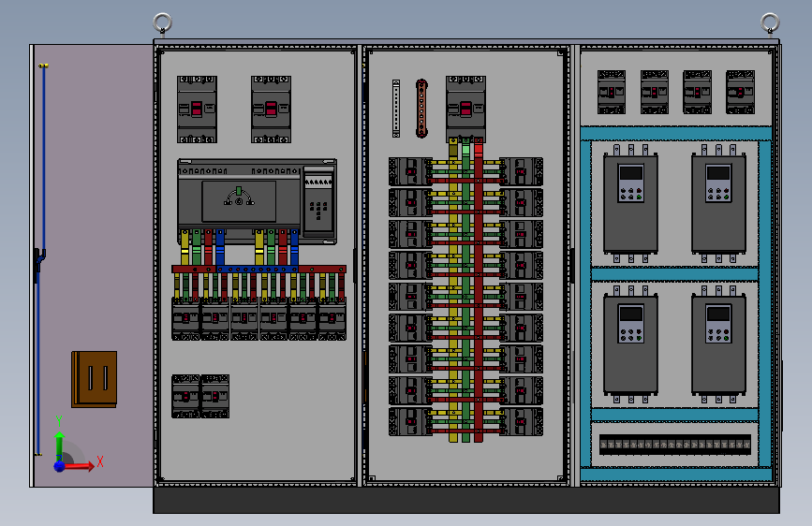Click the red X axis label of the triad

pos(100,461)
